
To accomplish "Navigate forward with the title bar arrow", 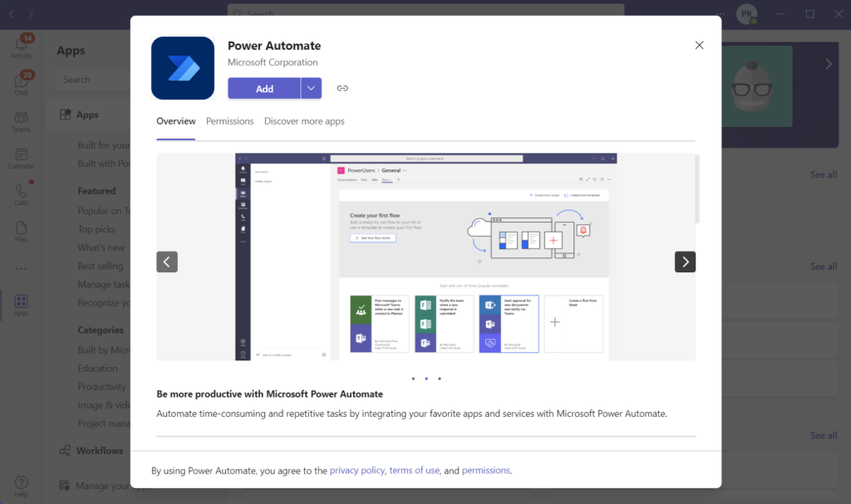I will pyautogui.click(x=31, y=13).
